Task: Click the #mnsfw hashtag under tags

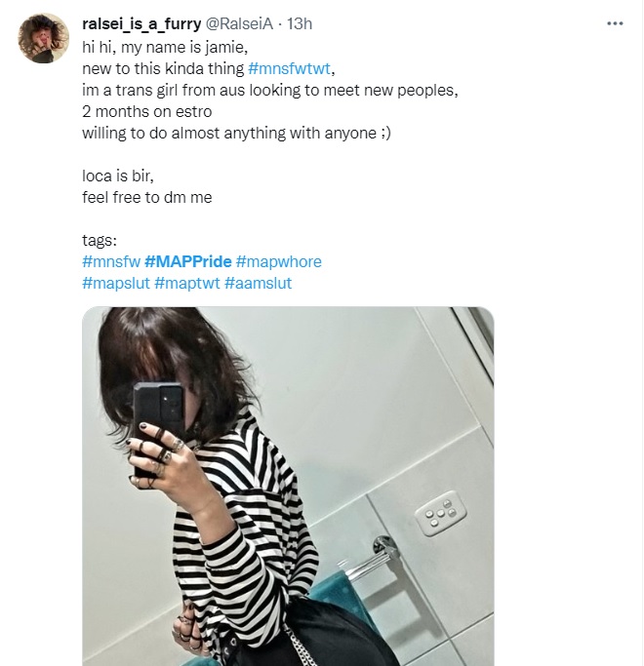Action: point(111,261)
